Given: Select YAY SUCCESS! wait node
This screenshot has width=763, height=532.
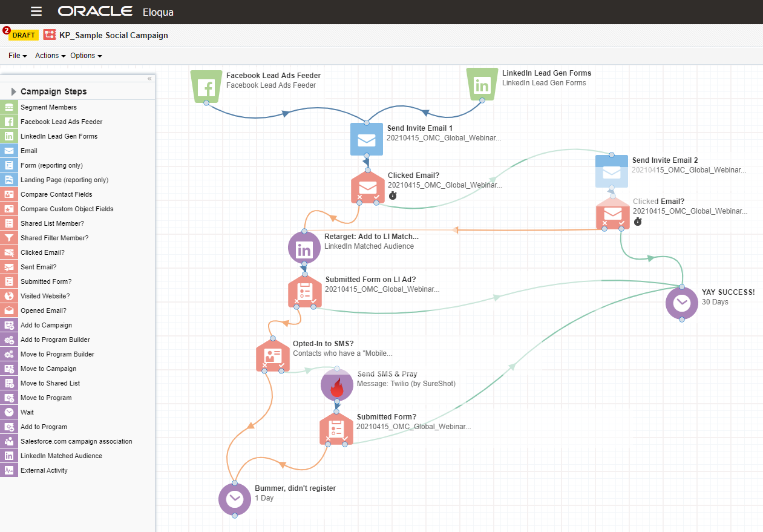Looking at the screenshot, I should coord(682,303).
